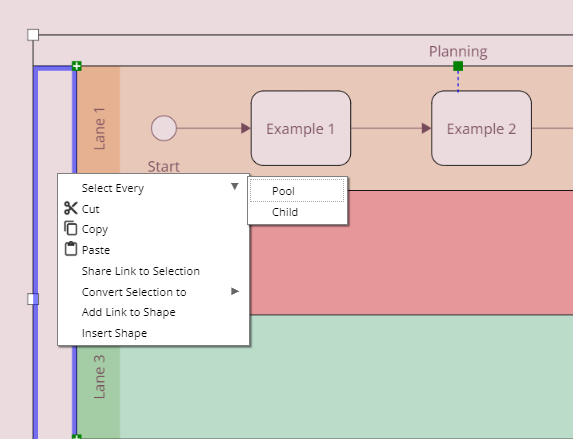Select the Example 2 task shape
The image size is (573, 439).
pos(481,128)
